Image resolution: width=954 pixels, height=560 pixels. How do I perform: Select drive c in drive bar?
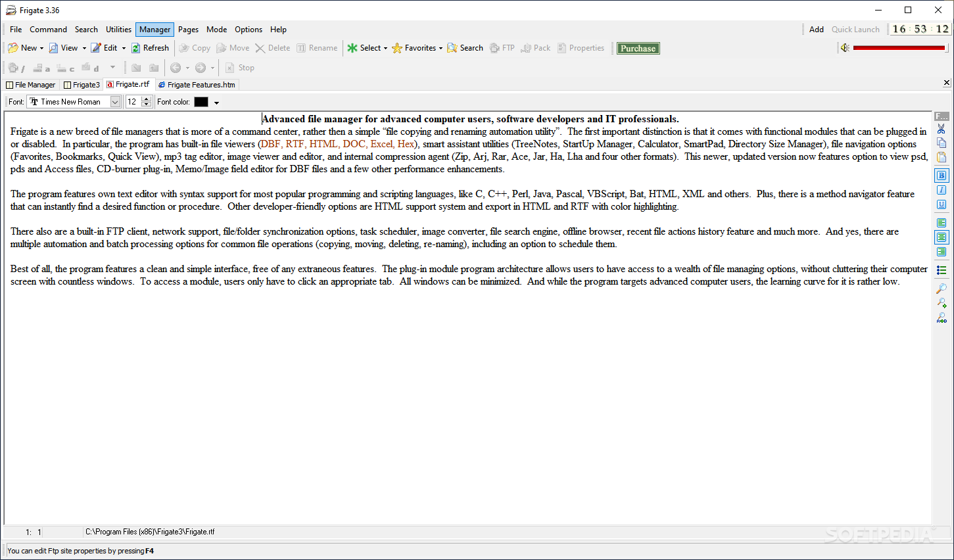[64, 68]
